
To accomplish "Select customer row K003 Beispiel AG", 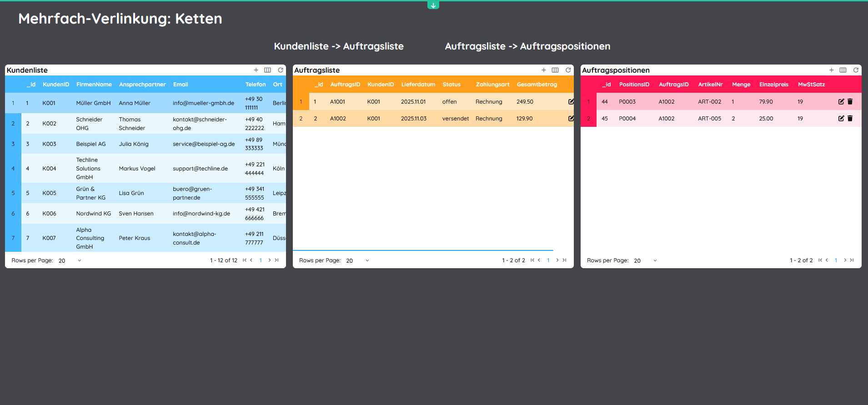I will click(x=91, y=144).
